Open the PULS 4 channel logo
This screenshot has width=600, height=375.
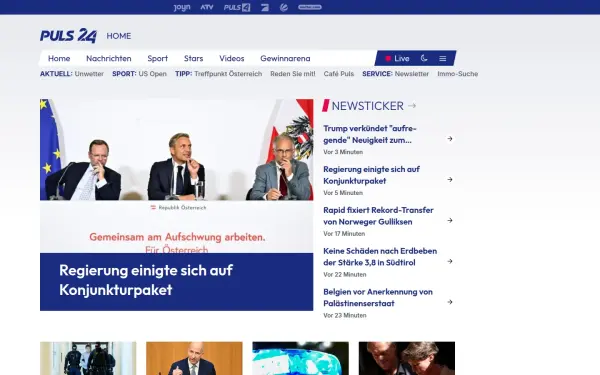tap(237, 7)
